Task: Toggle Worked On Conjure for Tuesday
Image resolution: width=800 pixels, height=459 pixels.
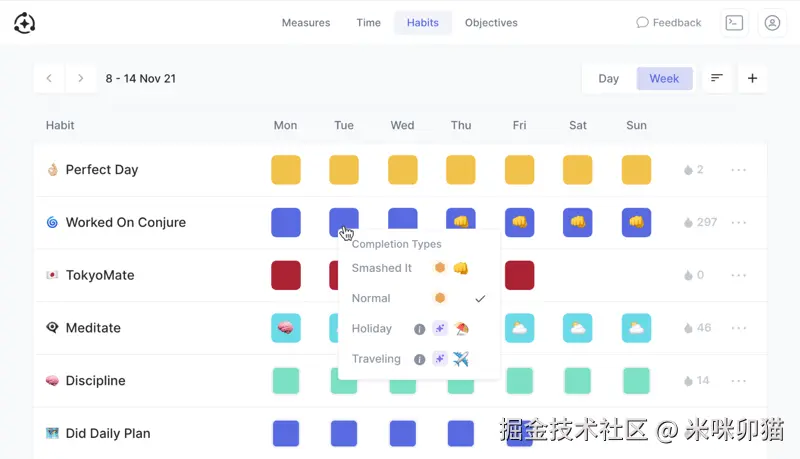Action: [343, 219]
